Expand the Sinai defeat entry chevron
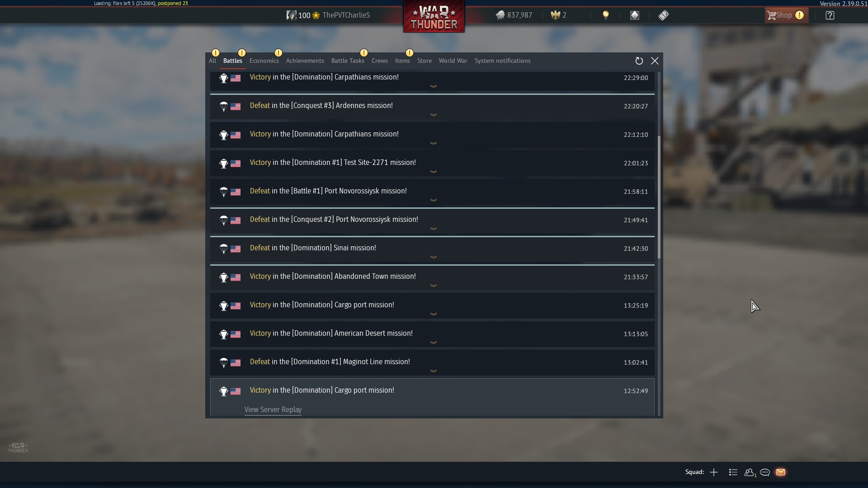Image resolution: width=868 pixels, height=488 pixels. coord(434,257)
